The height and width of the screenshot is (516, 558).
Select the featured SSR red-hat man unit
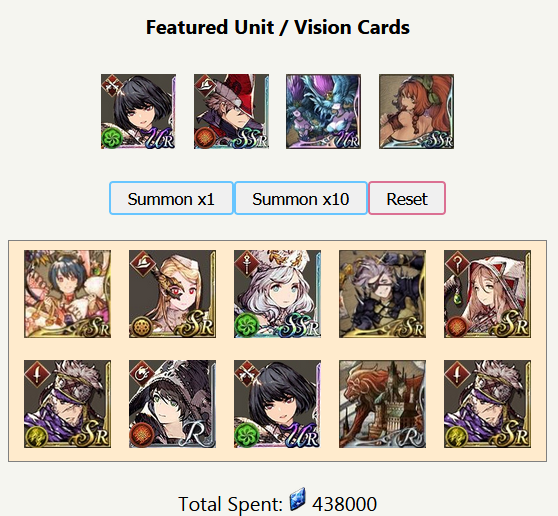(231, 111)
